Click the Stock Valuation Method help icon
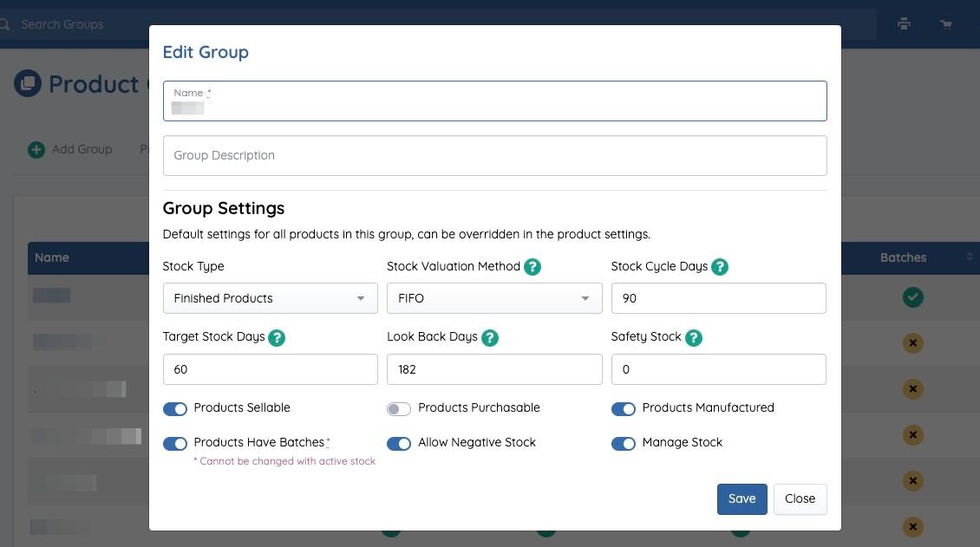The height and width of the screenshot is (547, 980). [x=532, y=267]
